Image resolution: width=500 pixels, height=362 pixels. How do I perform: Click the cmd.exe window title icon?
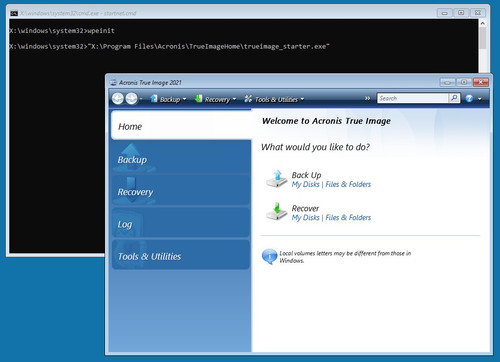pyautogui.click(x=14, y=13)
